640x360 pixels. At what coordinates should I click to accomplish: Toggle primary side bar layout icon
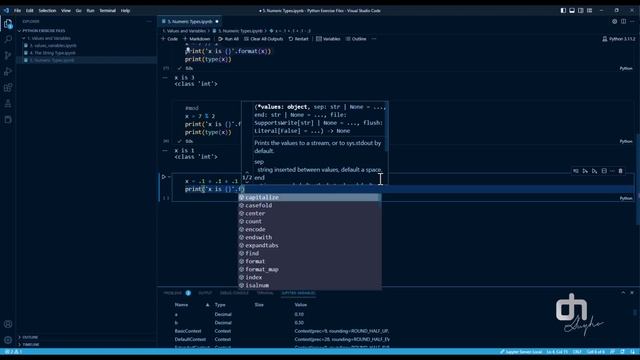[x=563, y=11]
